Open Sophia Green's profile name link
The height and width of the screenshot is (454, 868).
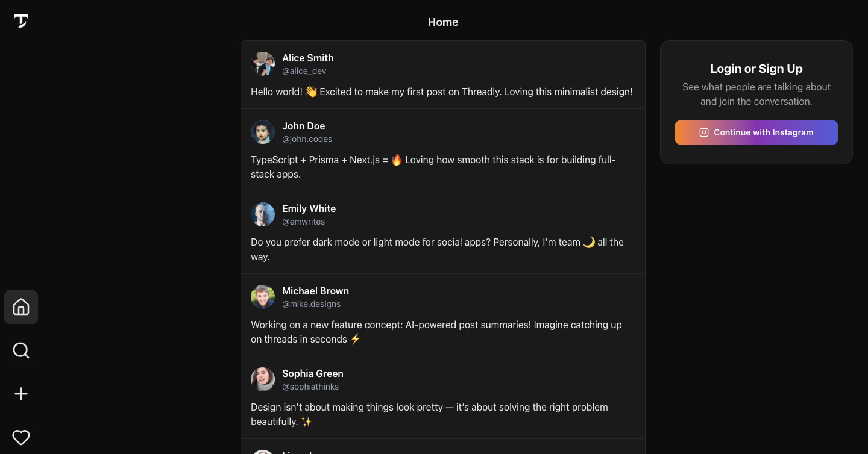click(x=312, y=373)
